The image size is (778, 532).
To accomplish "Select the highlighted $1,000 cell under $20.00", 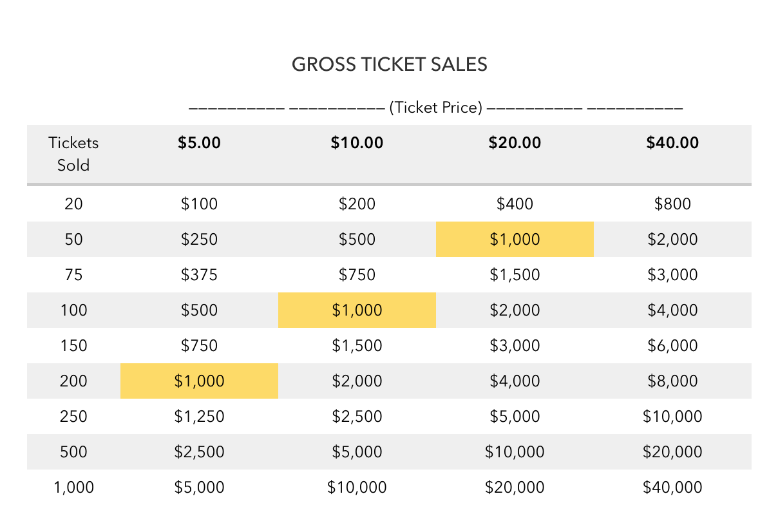I will coord(515,239).
